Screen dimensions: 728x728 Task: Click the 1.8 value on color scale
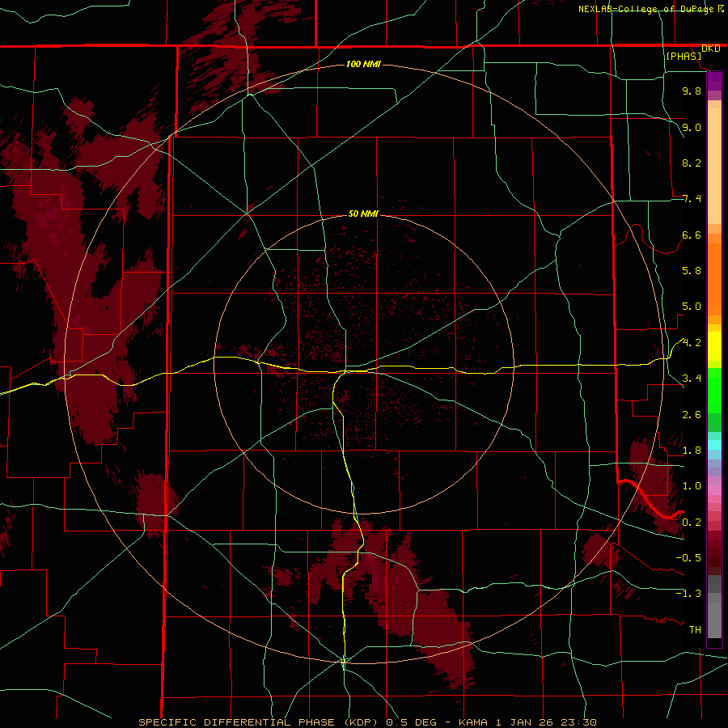[692, 451]
